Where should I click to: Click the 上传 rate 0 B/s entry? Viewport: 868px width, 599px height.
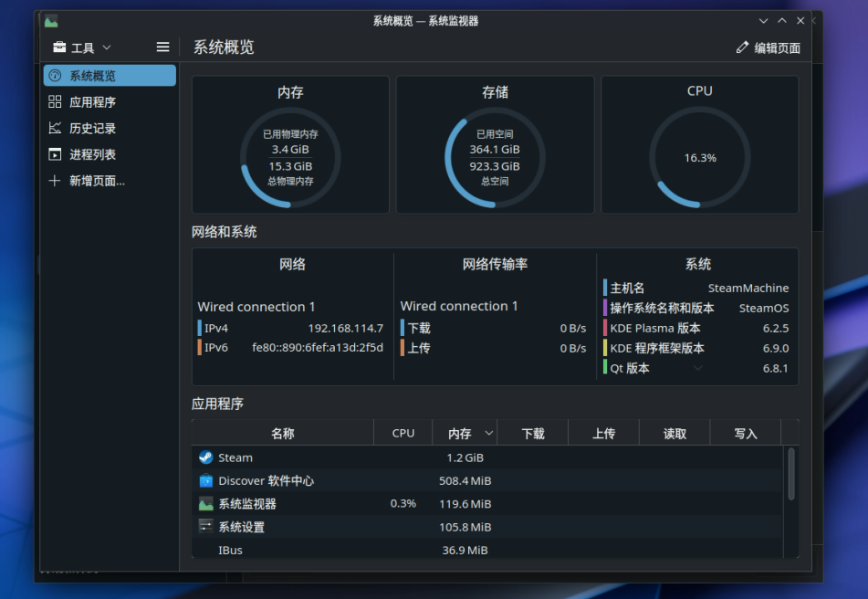click(x=493, y=348)
